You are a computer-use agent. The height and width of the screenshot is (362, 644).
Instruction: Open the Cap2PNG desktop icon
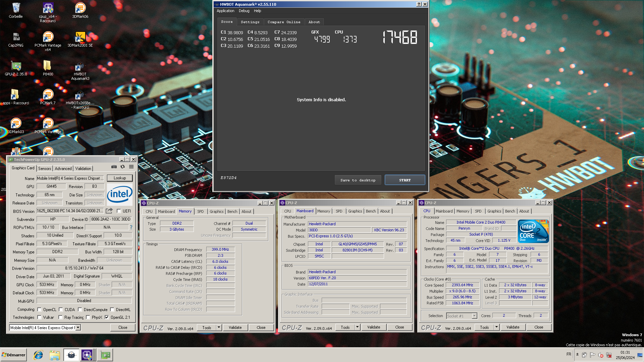(x=16, y=39)
